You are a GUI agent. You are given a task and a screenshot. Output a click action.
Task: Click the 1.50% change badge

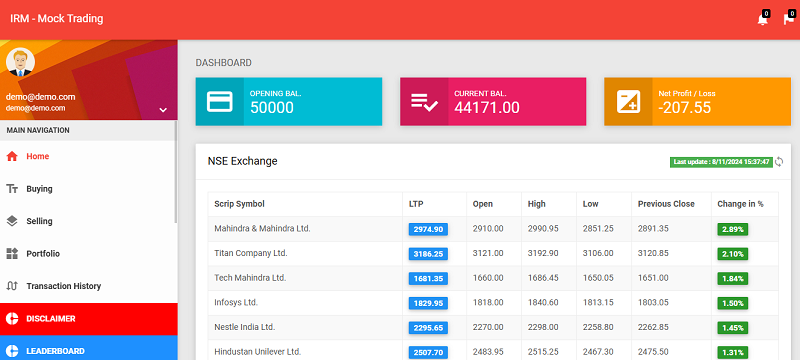[x=733, y=303]
